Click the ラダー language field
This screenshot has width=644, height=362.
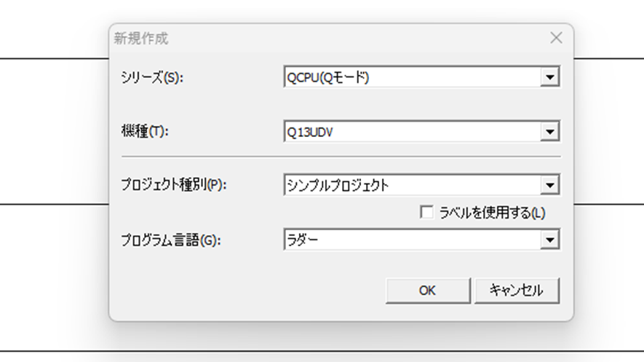tap(411, 240)
